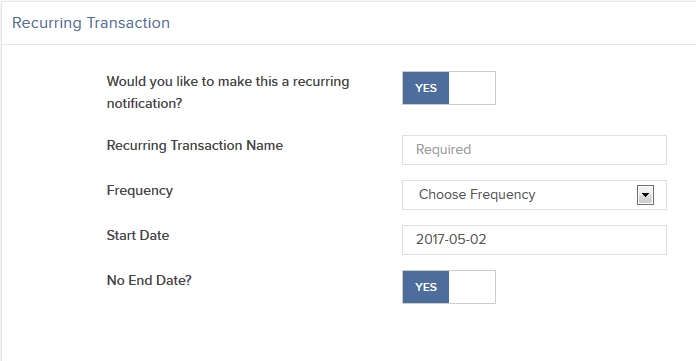Click the Recurring Transaction panel heading

pos(91,23)
